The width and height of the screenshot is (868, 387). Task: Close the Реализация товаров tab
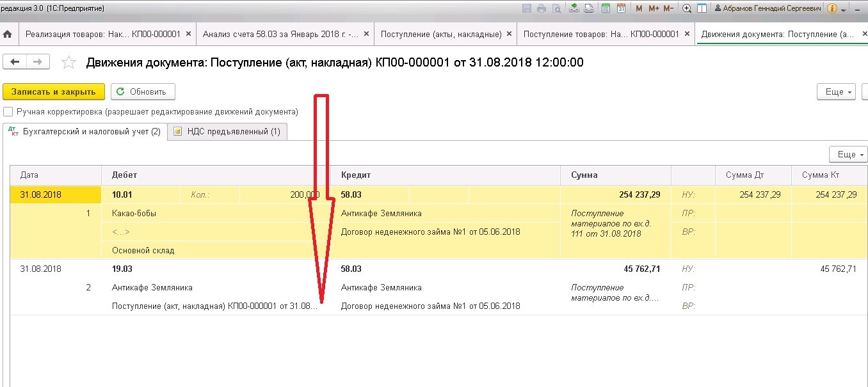click(x=188, y=34)
